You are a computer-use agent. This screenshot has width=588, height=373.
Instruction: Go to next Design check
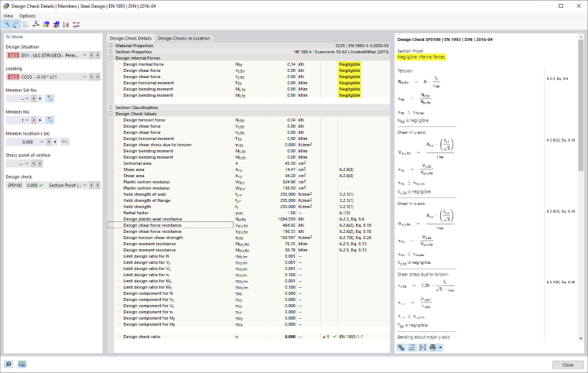[97, 186]
